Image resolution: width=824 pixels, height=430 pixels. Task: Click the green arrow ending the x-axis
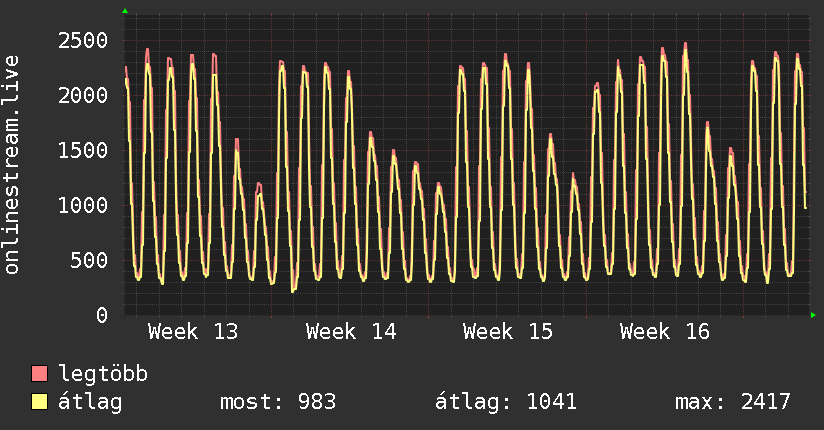(813, 315)
